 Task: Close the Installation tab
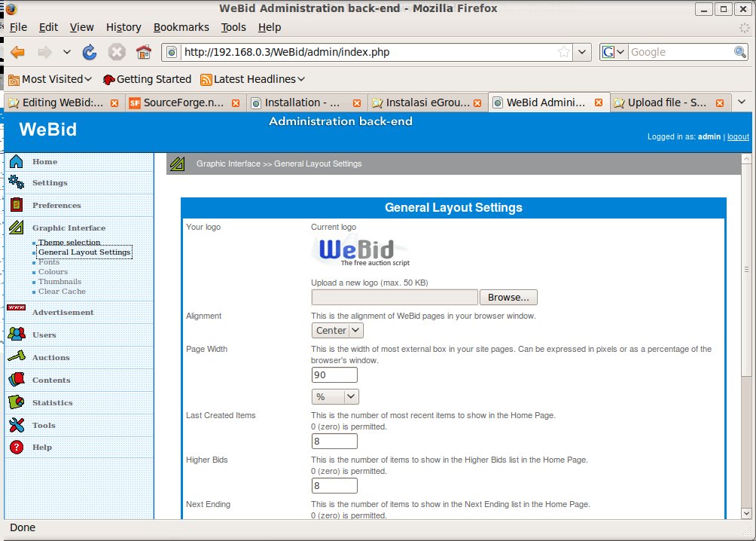click(357, 102)
